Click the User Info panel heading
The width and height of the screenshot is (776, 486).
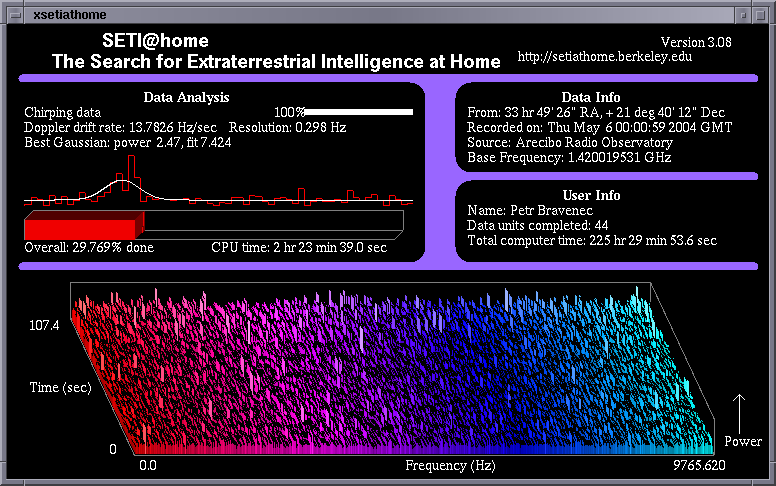click(x=591, y=195)
